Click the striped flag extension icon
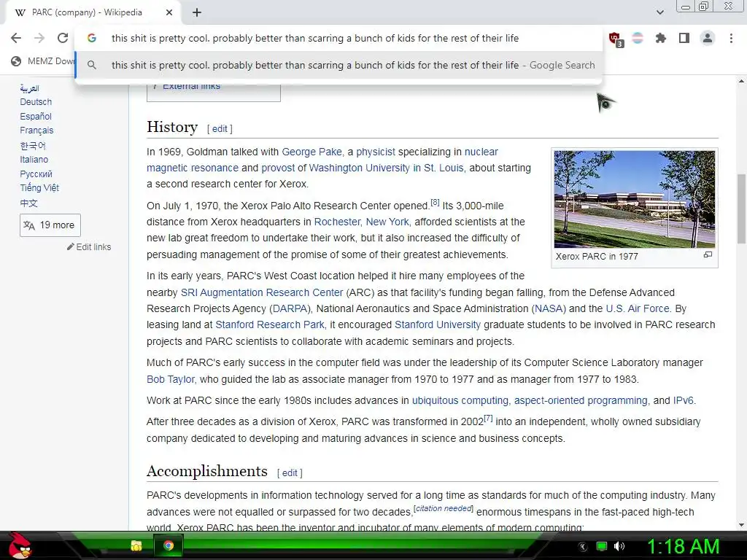 [638, 38]
